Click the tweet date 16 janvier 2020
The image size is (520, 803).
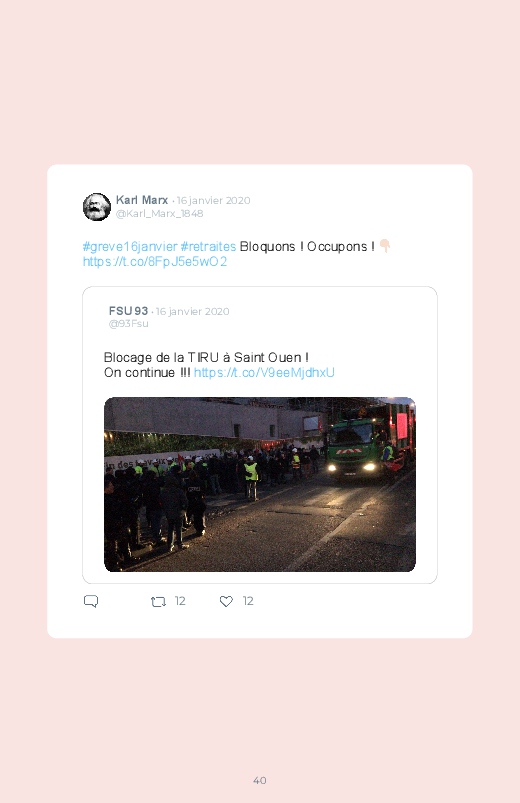pos(214,200)
